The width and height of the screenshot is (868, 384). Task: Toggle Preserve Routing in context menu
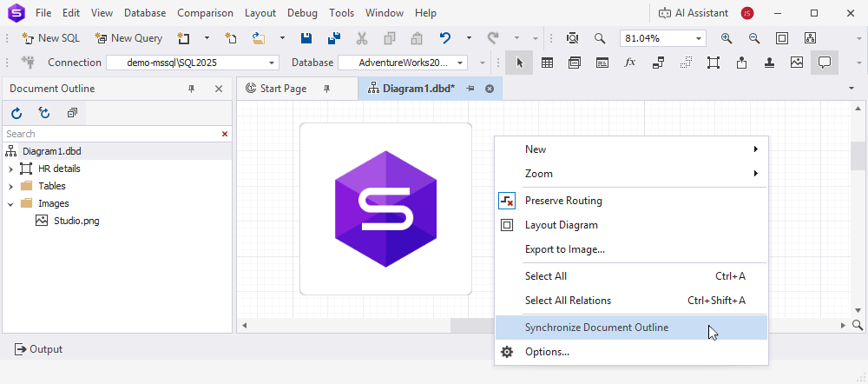[x=631, y=201]
